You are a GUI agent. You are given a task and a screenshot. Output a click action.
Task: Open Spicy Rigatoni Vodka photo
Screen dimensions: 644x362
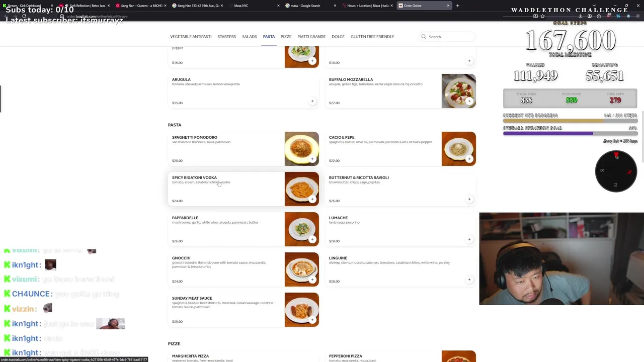click(301, 189)
